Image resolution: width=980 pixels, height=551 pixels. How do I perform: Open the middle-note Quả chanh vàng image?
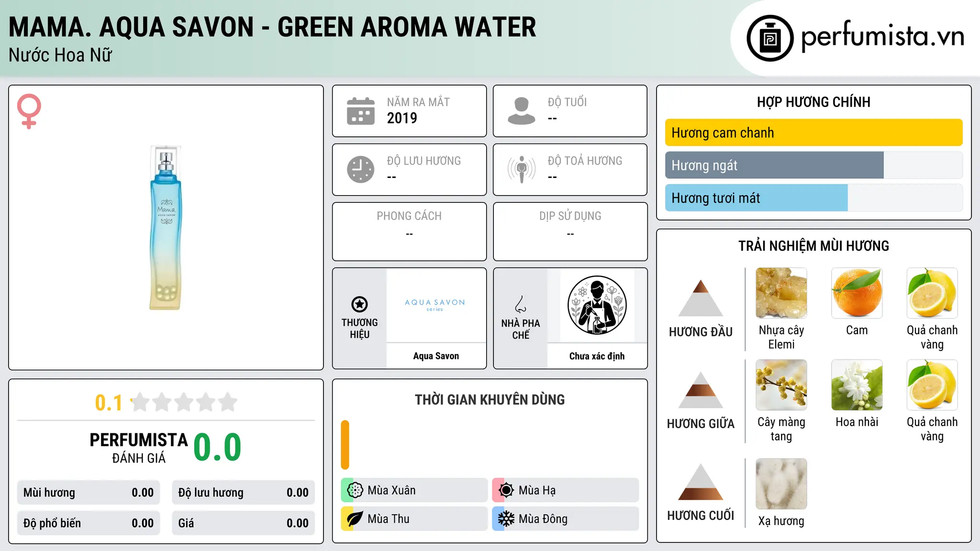(x=932, y=385)
